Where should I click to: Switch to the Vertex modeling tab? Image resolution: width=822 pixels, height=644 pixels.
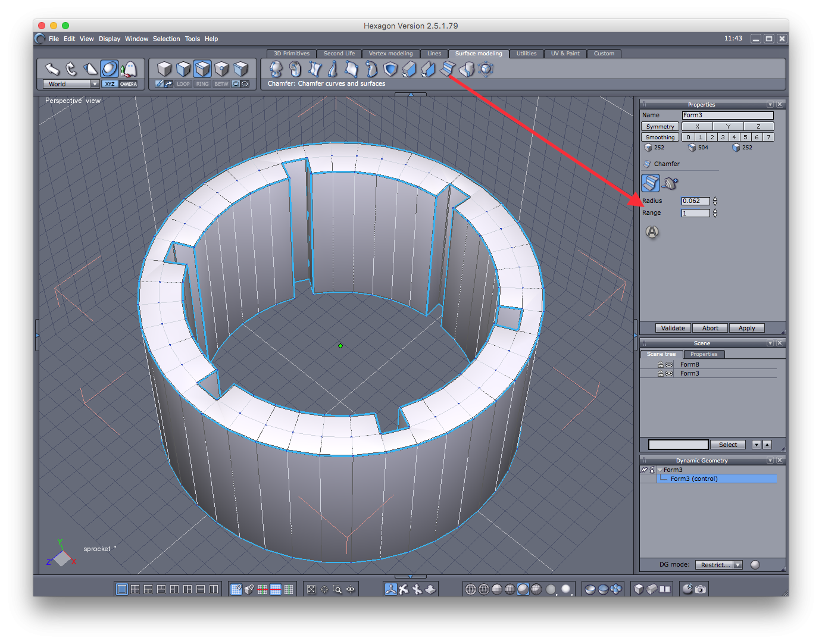[x=390, y=54]
